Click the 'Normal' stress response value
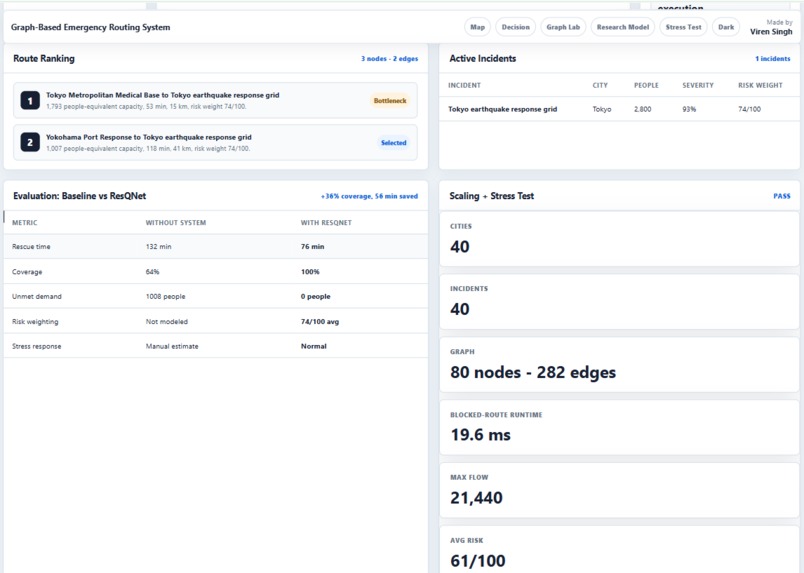804x573 pixels. (313, 346)
